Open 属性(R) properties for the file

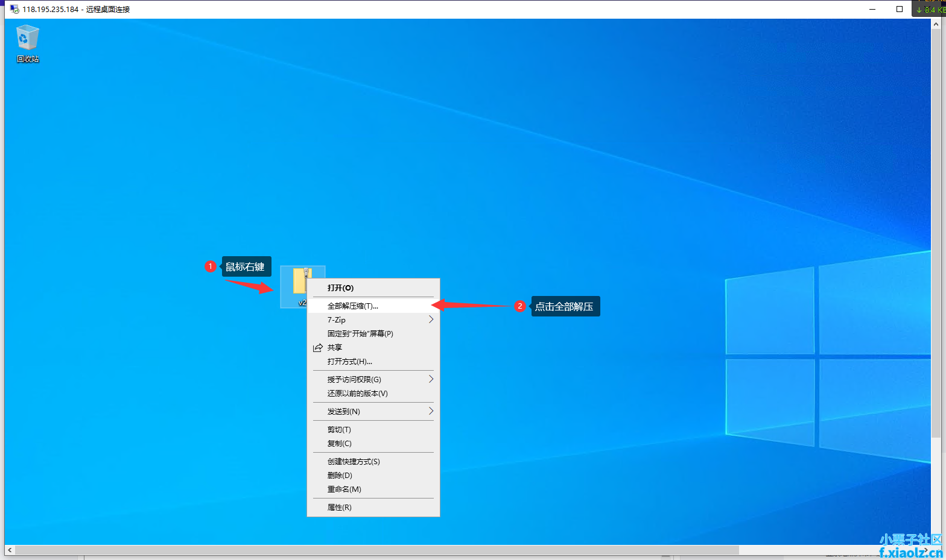[340, 508]
